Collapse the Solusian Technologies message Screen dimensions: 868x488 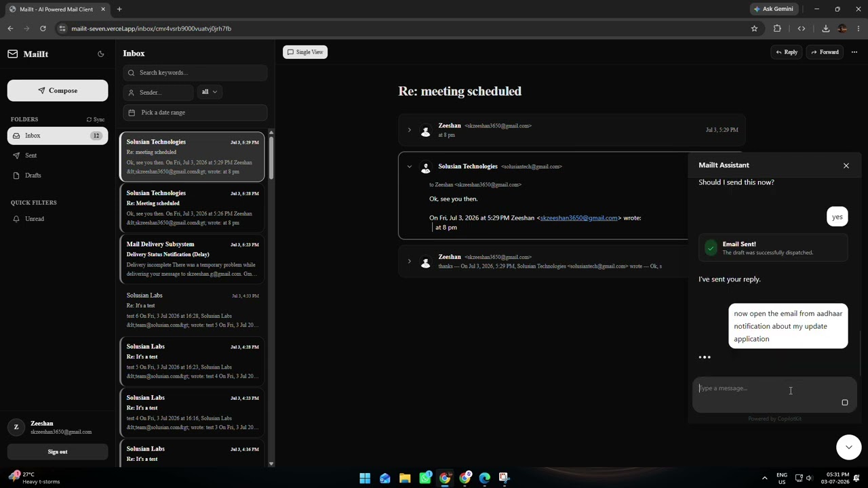tap(409, 167)
